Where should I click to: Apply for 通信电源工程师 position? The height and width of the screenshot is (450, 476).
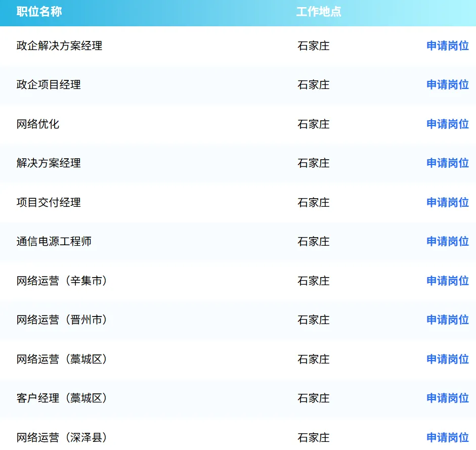click(x=448, y=242)
